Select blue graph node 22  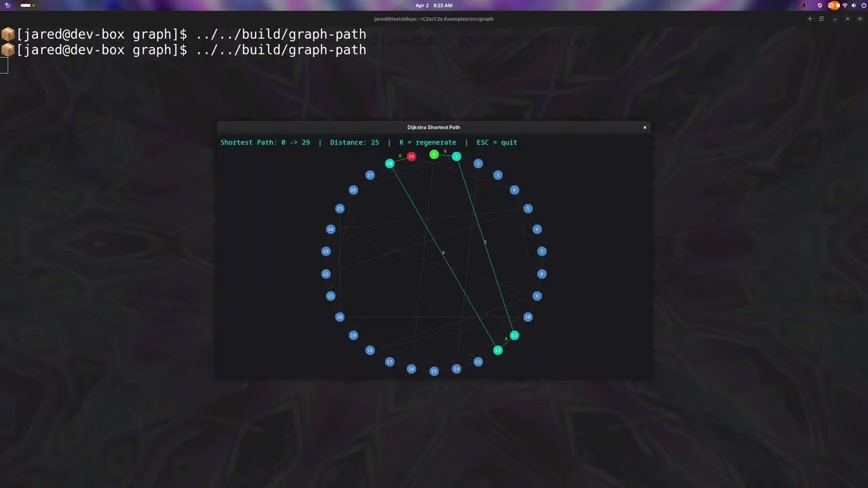pyautogui.click(x=325, y=274)
